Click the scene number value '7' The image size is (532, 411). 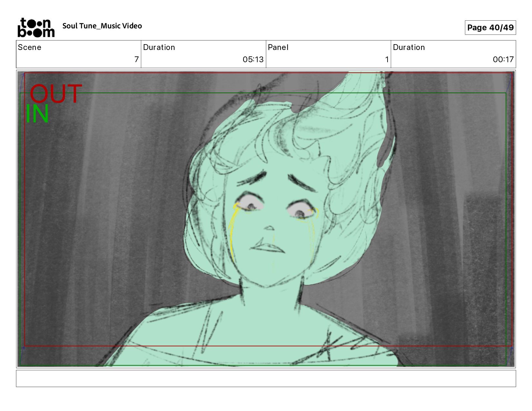pos(136,59)
